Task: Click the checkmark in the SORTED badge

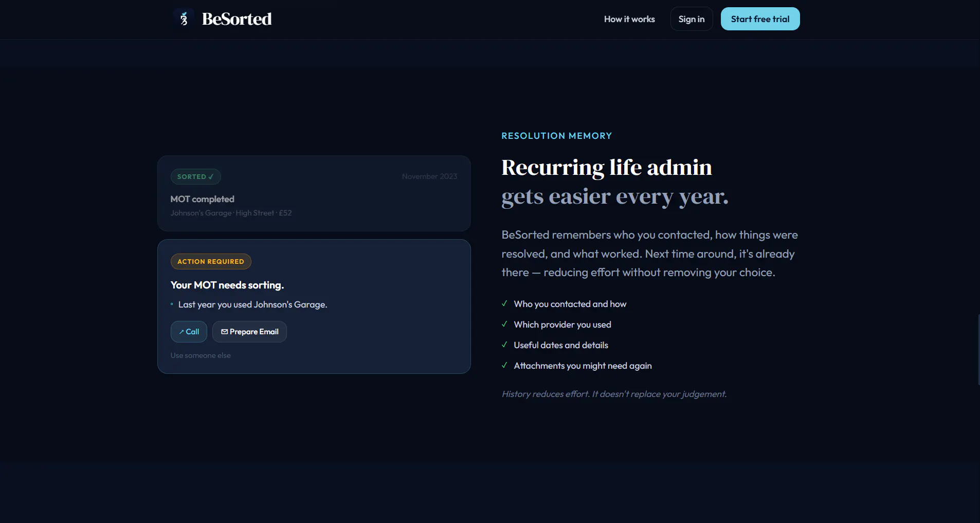Action: pyautogui.click(x=211, y=176)
